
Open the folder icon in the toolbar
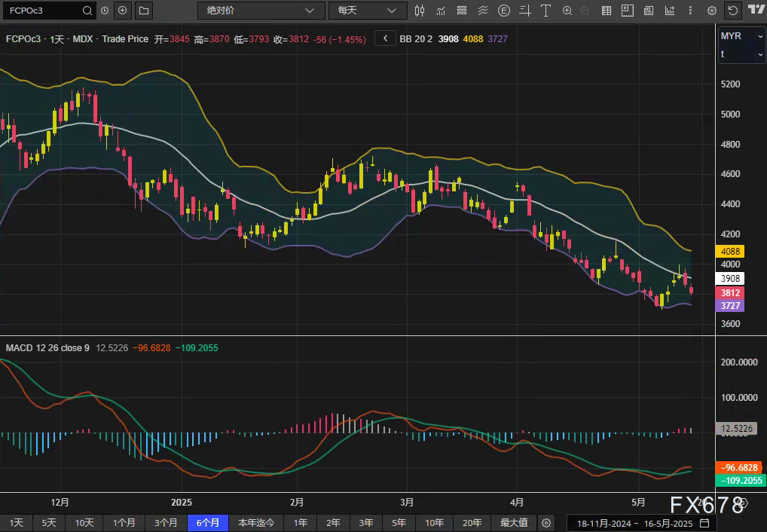click(x=144, y=11)
